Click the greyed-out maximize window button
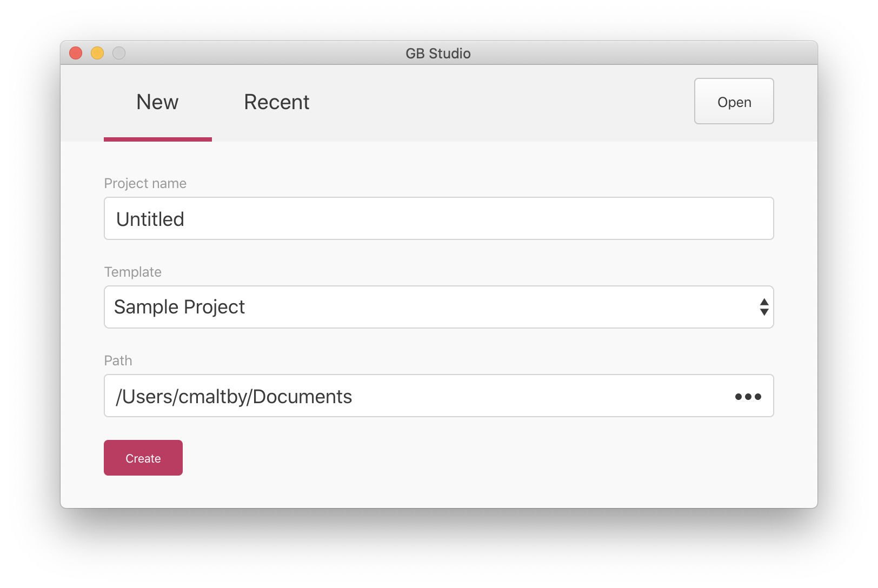The height and width of the screenshot is (588, 878). pyautogui.click(x=119, y=53)
